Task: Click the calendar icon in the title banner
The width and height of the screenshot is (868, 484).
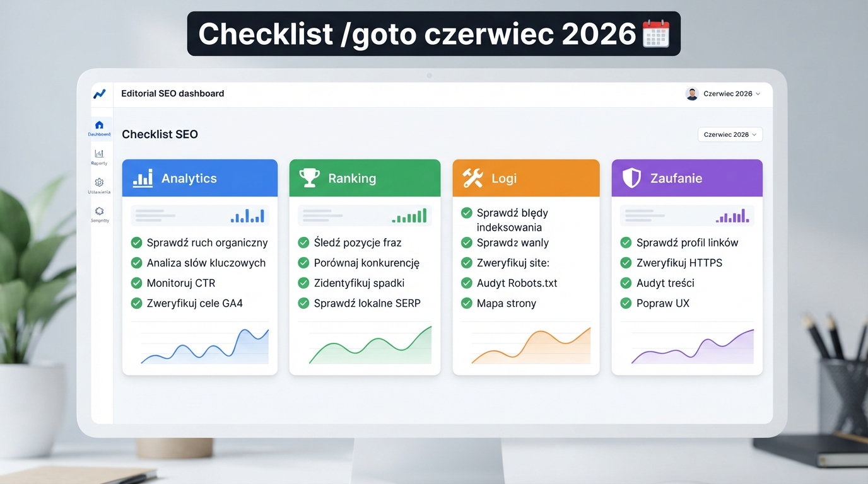Action: point(655,33)
